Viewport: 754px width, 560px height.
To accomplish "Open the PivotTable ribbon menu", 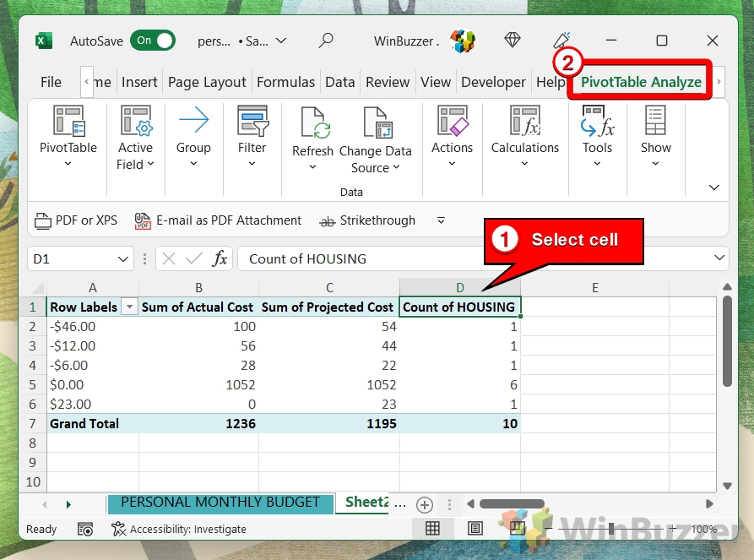I will click(68, 136).
